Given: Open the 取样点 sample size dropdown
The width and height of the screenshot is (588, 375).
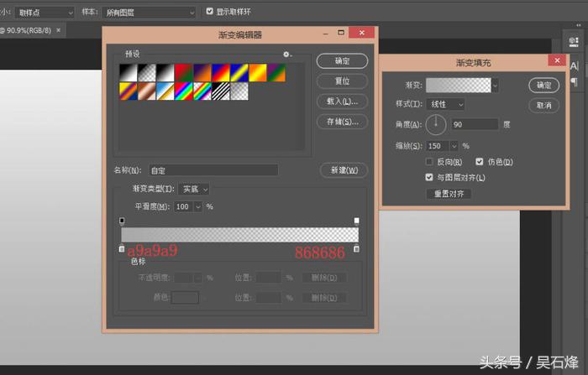Looking at the screenshot, I should tap(45, 13).
